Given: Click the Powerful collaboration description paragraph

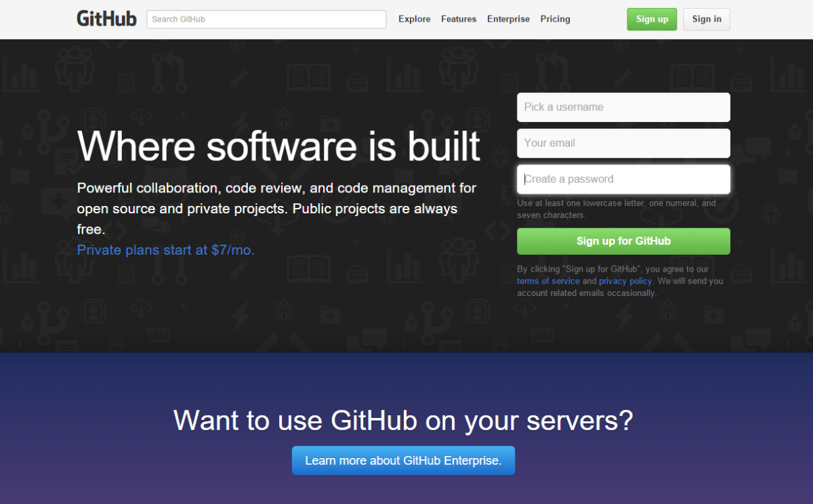Looking at the screenshot, I should [276, 208].
